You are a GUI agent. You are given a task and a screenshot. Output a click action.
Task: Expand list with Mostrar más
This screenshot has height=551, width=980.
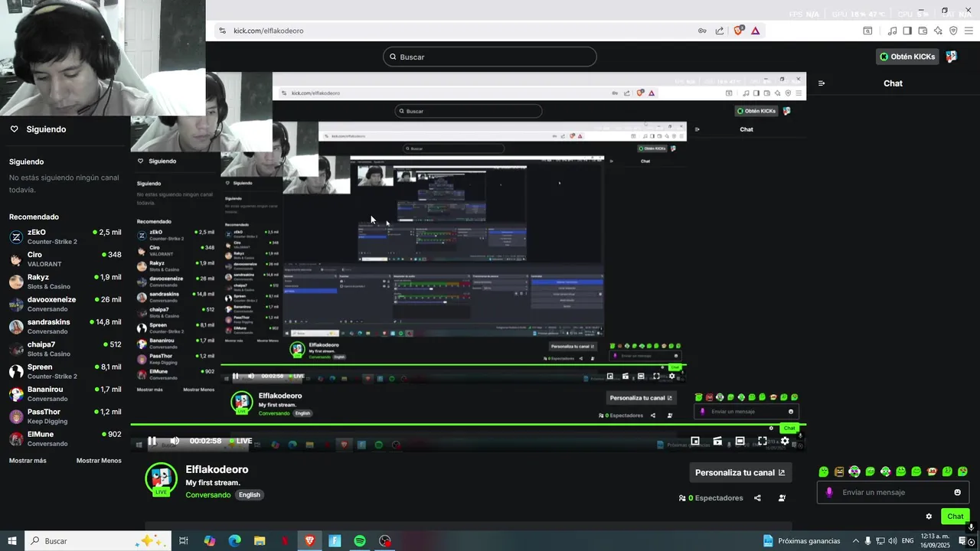point(28,461)
